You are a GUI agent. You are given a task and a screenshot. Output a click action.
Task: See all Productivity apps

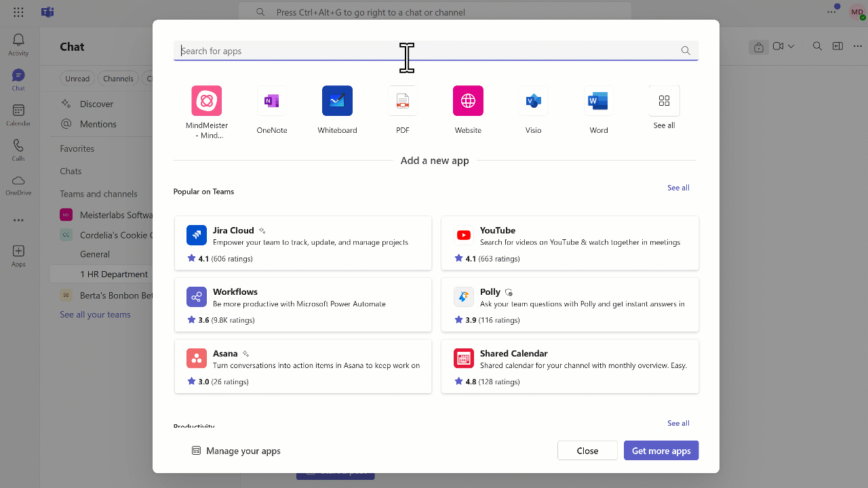[x=678, y=423]
